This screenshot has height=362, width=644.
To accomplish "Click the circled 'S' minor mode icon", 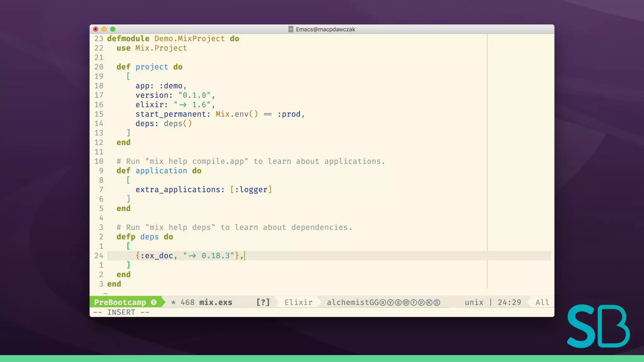I will click(x=437, y=302).
